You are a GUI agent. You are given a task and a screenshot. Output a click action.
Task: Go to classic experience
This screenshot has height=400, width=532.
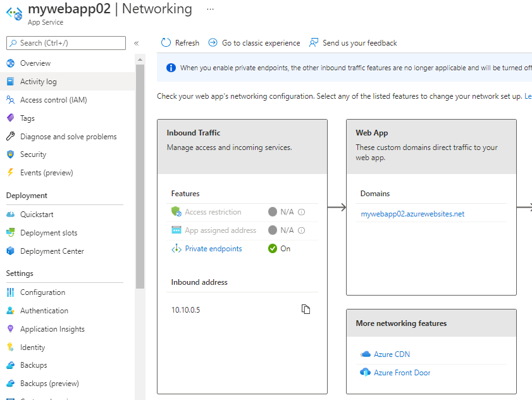pyautogui.click(x=261, y=43)
